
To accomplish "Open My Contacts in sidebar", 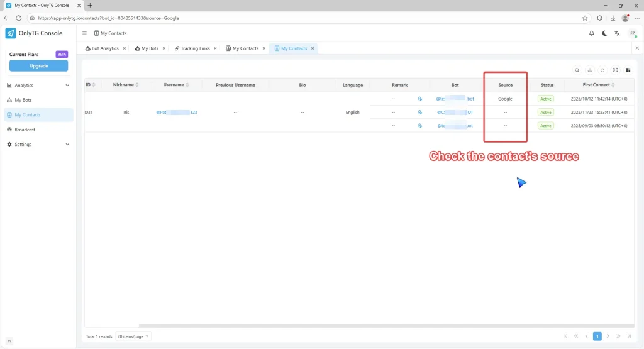I will coord(38,115).
